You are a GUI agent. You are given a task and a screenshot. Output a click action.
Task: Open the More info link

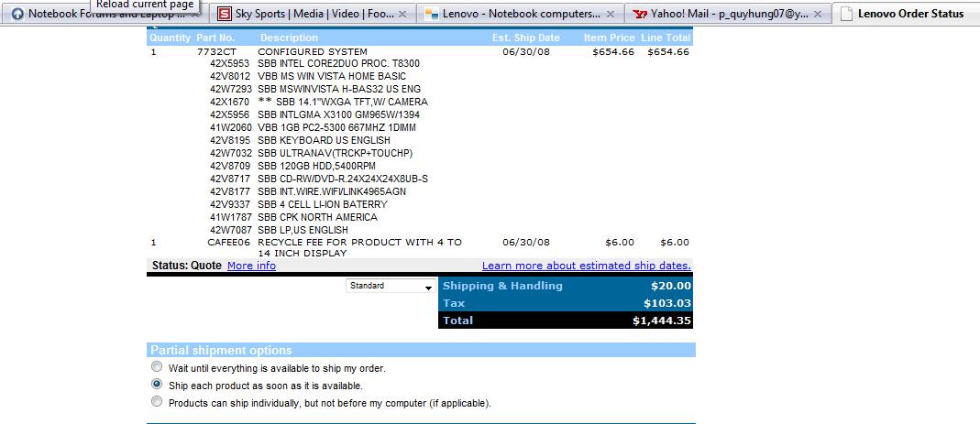251,266
